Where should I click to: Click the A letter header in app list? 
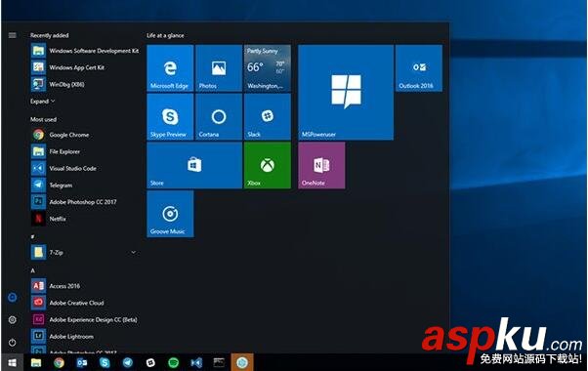point(32,270)
